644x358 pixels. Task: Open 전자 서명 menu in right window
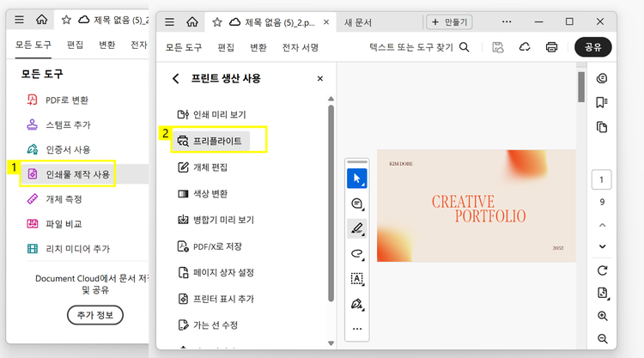pos(301,47)
